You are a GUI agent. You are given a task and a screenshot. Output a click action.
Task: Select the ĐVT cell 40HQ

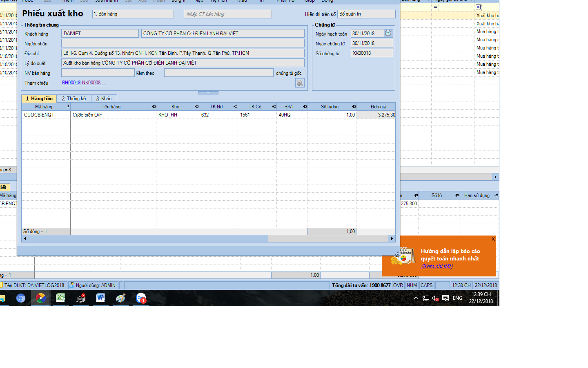[x=292, y=115]
